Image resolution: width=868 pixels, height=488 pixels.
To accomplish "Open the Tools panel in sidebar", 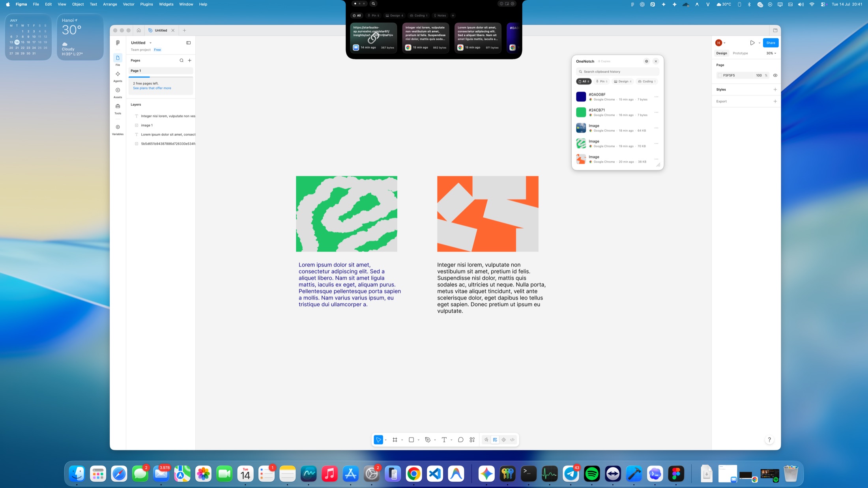I will [x=118, y=108].
